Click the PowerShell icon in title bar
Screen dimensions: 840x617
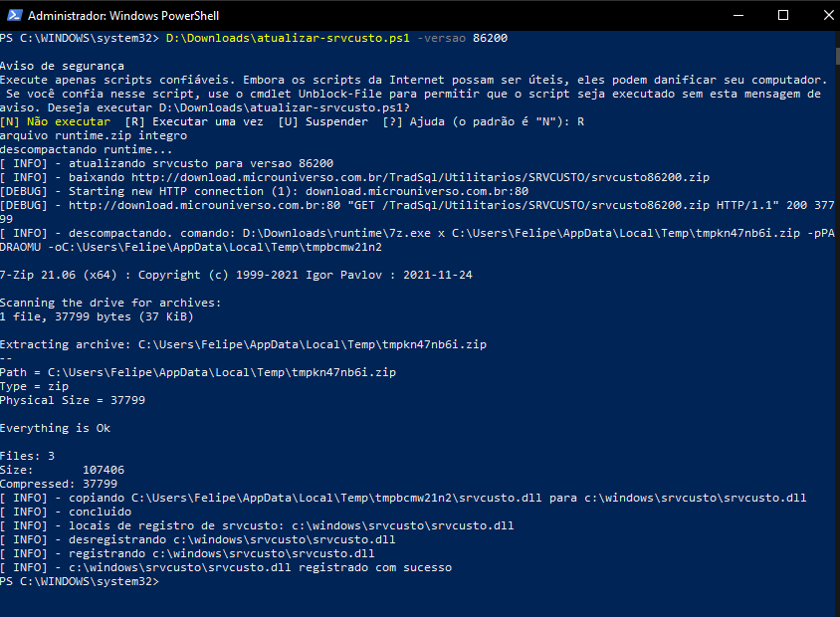click(x=15, y=16)
